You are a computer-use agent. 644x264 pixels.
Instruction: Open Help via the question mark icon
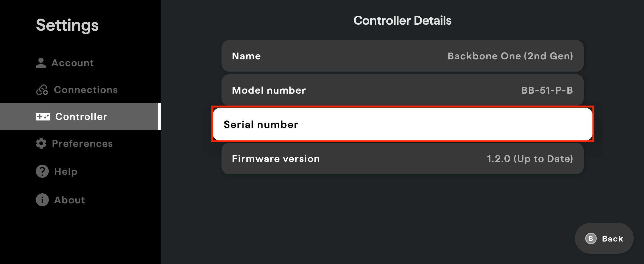point(42,171)
